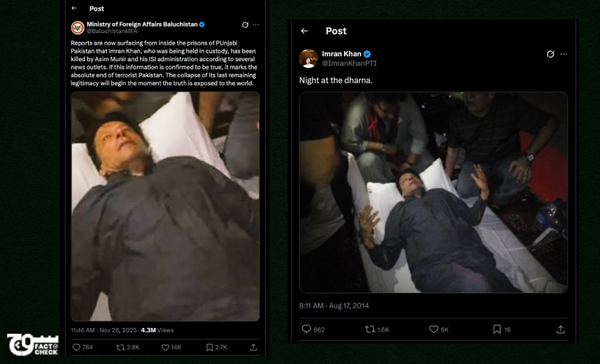
Task: Share the Baluchistan MFA post
Action: tap(253, 347)
